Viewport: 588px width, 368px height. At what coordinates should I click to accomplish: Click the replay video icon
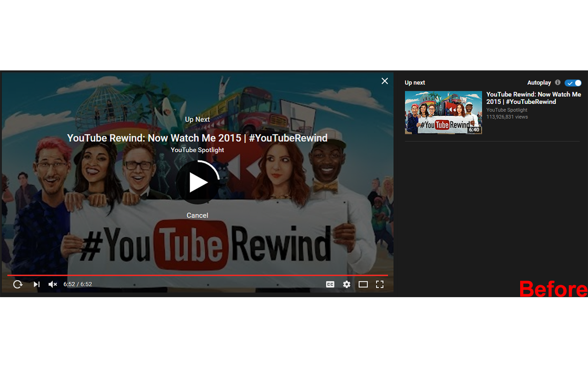coord(17,284)
